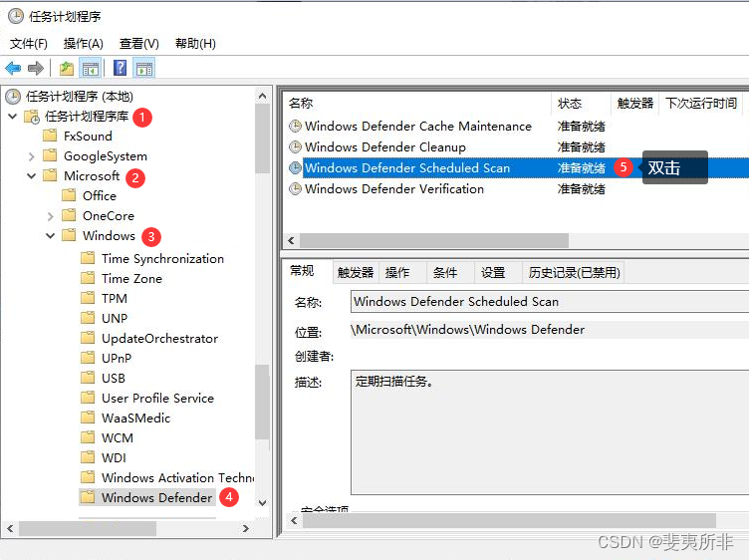Screen dimensions: 749x560
Task: Switch to the 触发器 tab
Action: (x=356, y=272)
